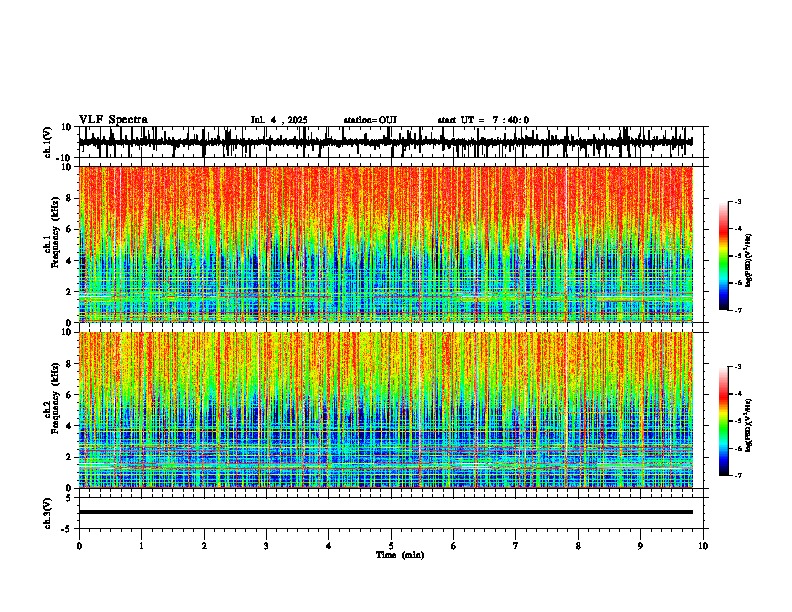Click the "3" time axis tick label
Screen dimensions: 792x612
coord(266,546)
